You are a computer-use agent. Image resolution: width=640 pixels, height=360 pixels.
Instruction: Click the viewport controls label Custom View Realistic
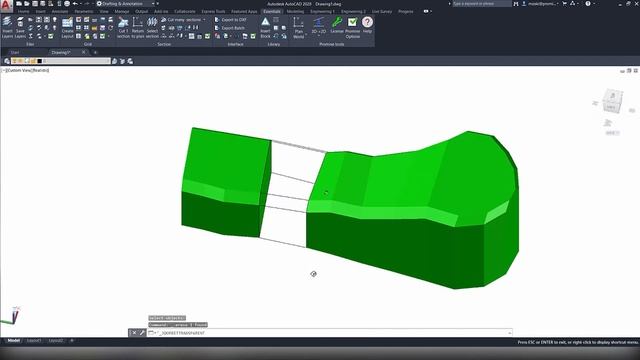click(x=25, y=70)
